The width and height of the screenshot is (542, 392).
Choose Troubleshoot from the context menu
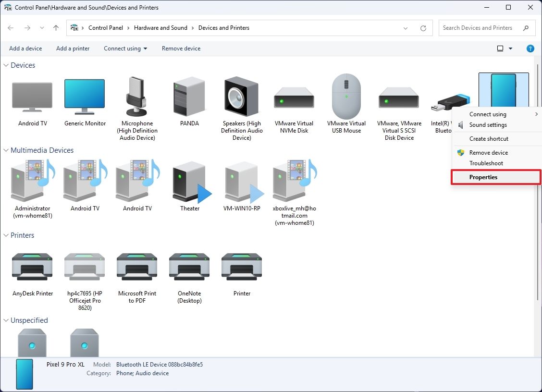pyautogui.click(x=486, y=163)
